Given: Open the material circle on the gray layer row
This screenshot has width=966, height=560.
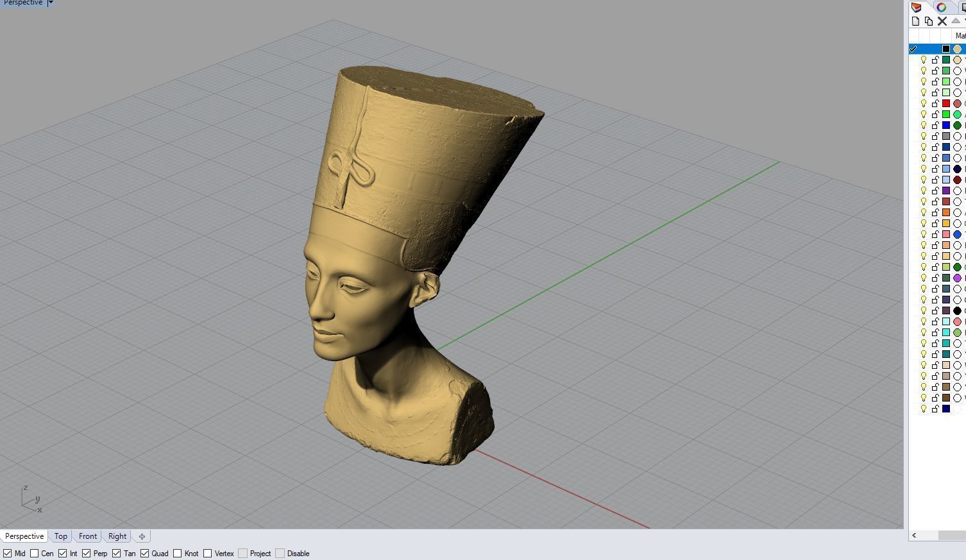Looking at the screenshot, I should coord(957,136).
